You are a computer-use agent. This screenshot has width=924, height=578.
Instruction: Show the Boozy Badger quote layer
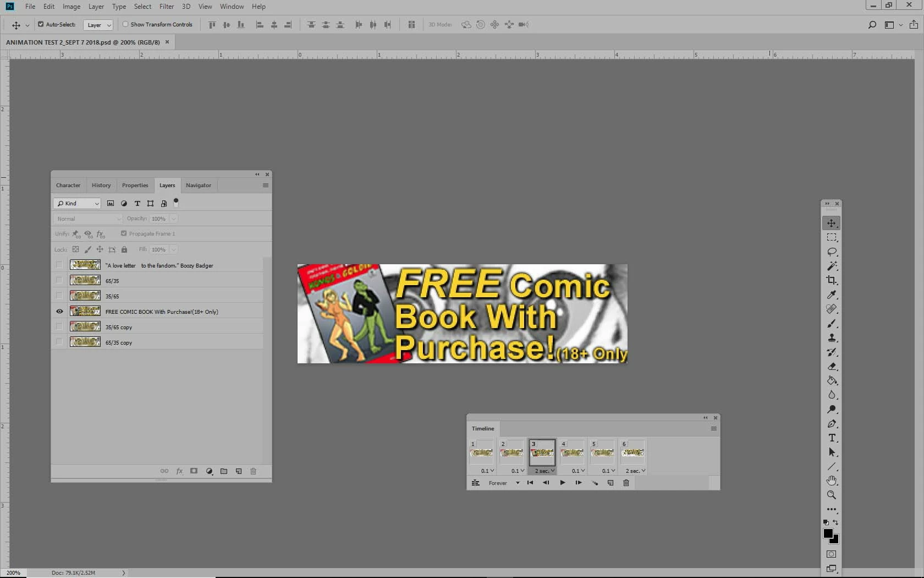(x=59, y=265)
